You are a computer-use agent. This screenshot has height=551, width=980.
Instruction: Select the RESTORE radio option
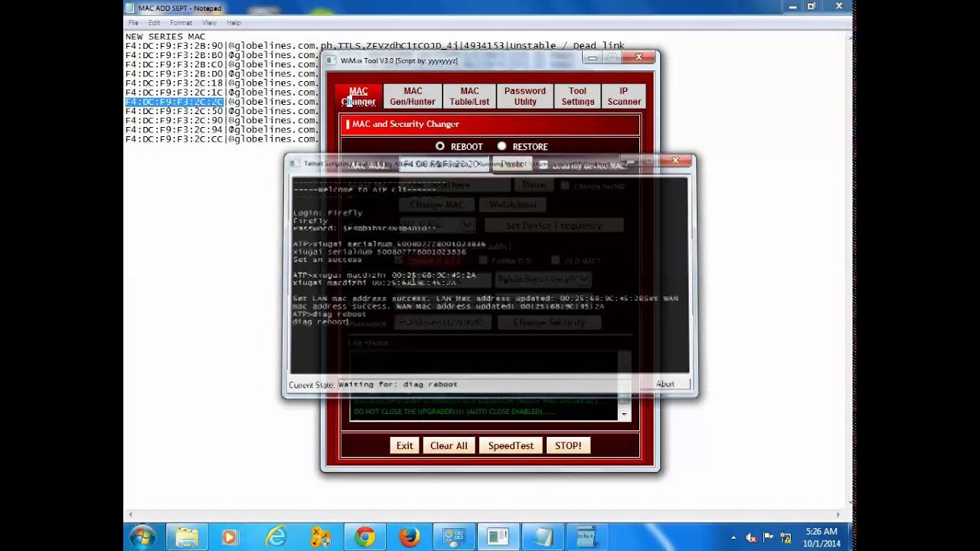pos(501,146)
